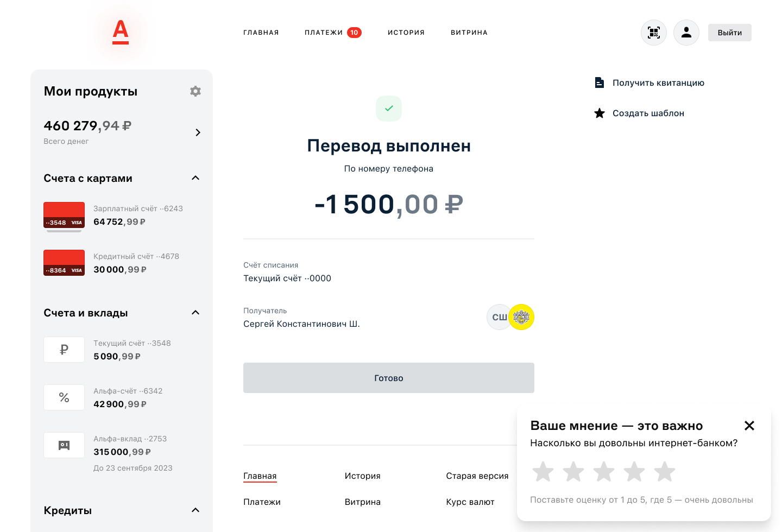
Task: Open total money details arrow
Action: pyautogui.click(x=198, y=132)
